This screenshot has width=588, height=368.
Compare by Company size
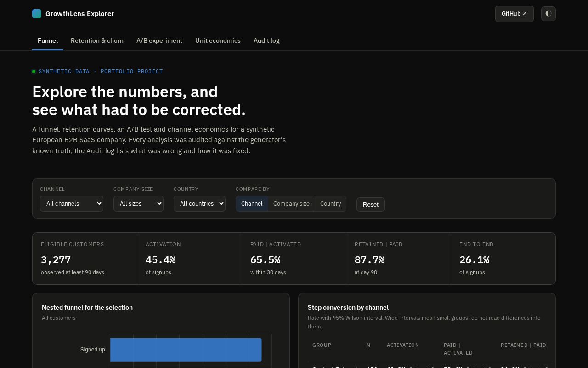(291, 204)
